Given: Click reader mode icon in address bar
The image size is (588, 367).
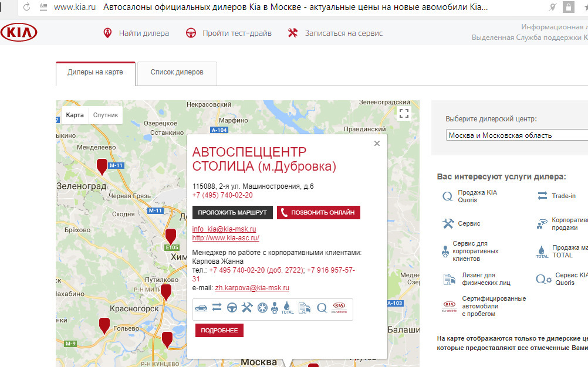Looking at the screenshot, I should (43, 6).
